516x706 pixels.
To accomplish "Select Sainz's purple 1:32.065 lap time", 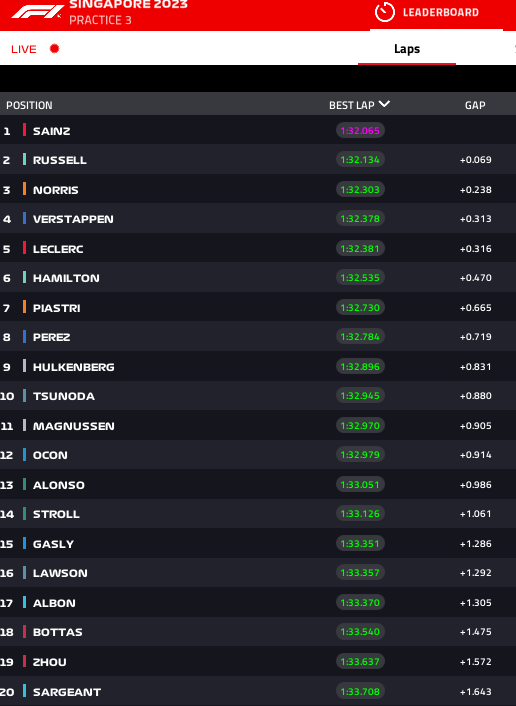I will (360, 131).
